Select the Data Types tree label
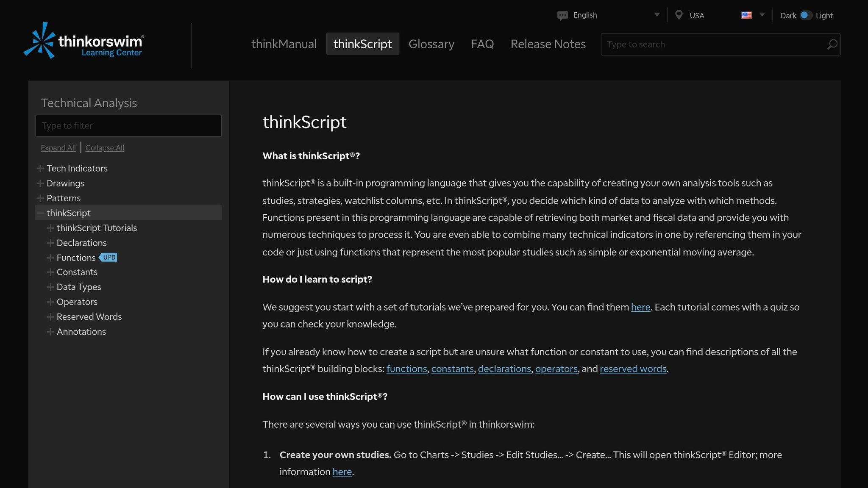 (x=79, y=287)
